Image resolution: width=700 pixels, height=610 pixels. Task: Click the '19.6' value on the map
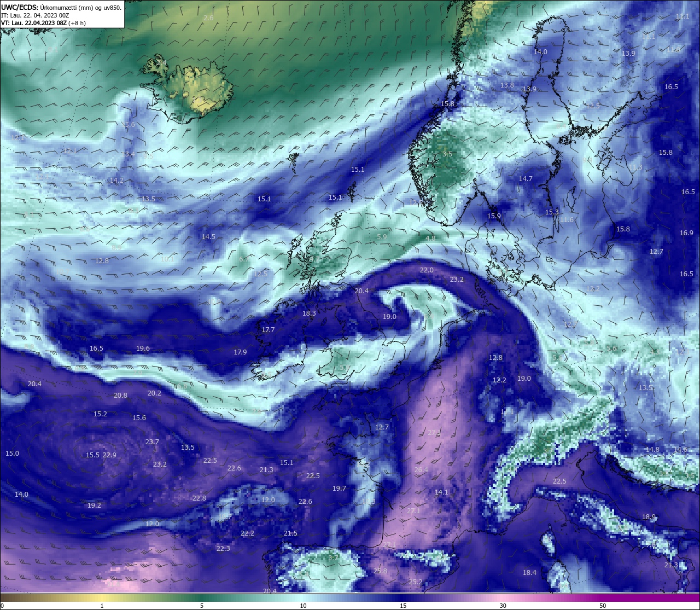(x=143, y=348)
